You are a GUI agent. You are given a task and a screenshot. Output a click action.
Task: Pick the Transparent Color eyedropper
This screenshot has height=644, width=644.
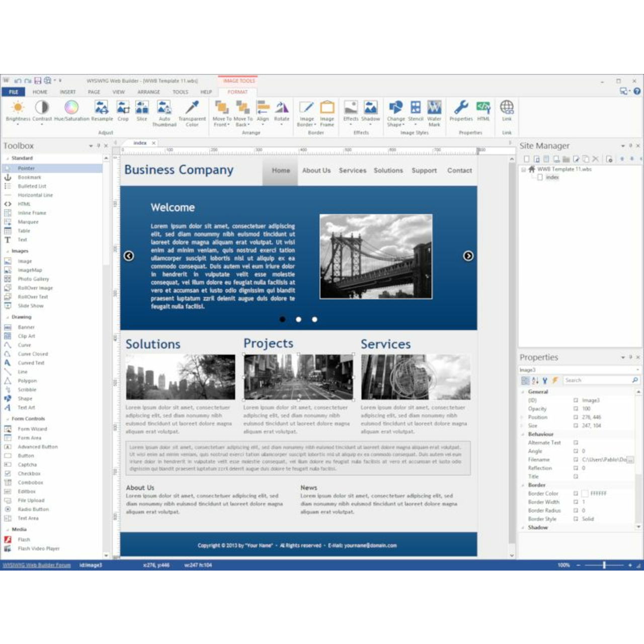tap(192, 108)
